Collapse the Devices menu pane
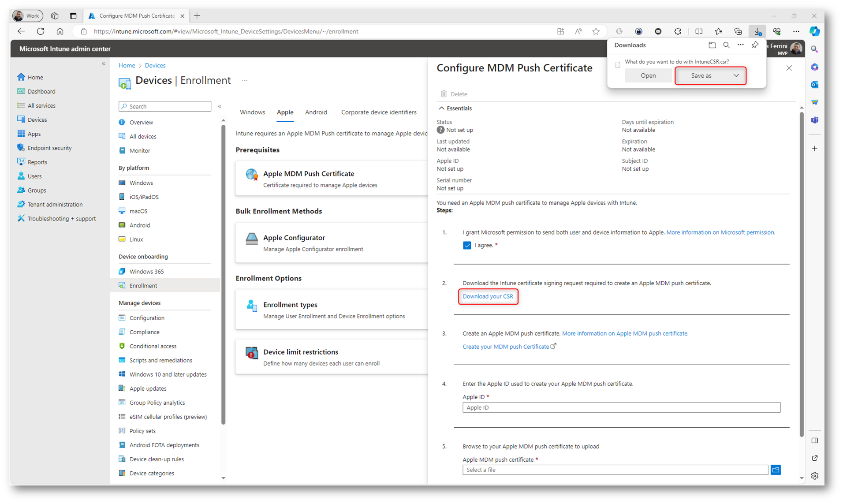 point(220,106)
